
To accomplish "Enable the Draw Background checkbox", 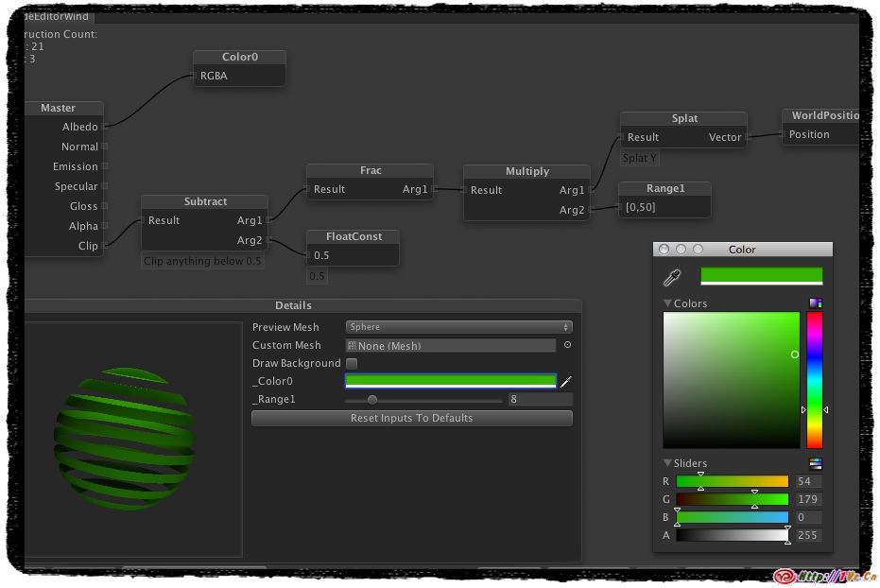I will click(352, 363).
